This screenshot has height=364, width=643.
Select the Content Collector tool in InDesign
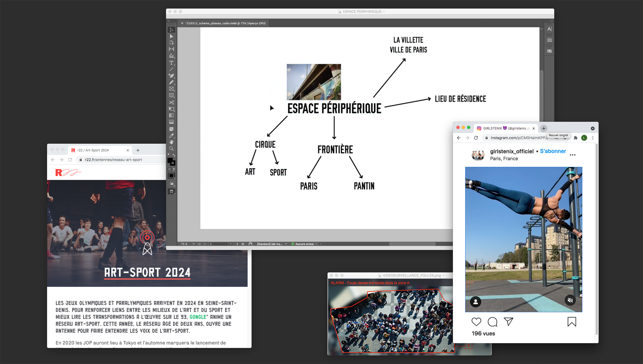[171, 56]
